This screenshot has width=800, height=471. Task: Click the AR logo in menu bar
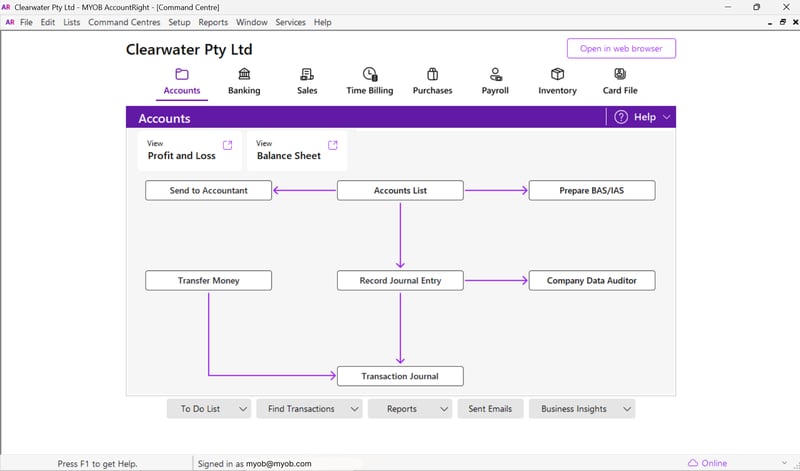(10, 22)
